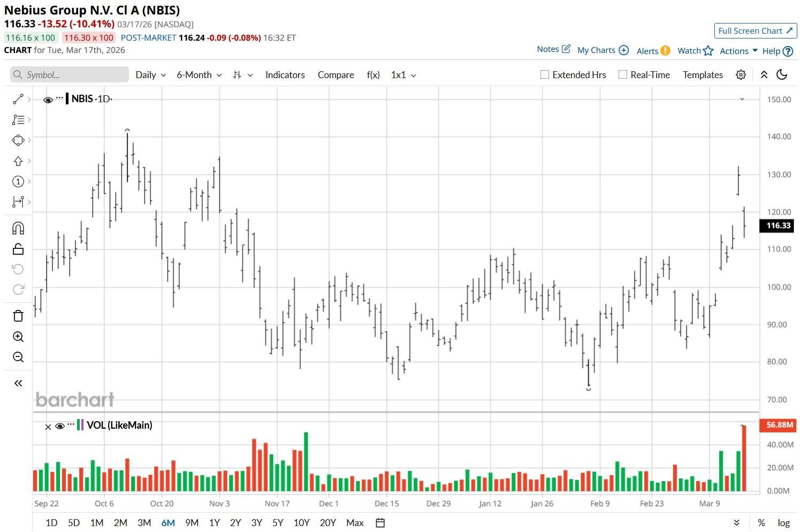This screenshot has height=532, width=800.
Task: Redo the chart action
Action: [18, 290]
